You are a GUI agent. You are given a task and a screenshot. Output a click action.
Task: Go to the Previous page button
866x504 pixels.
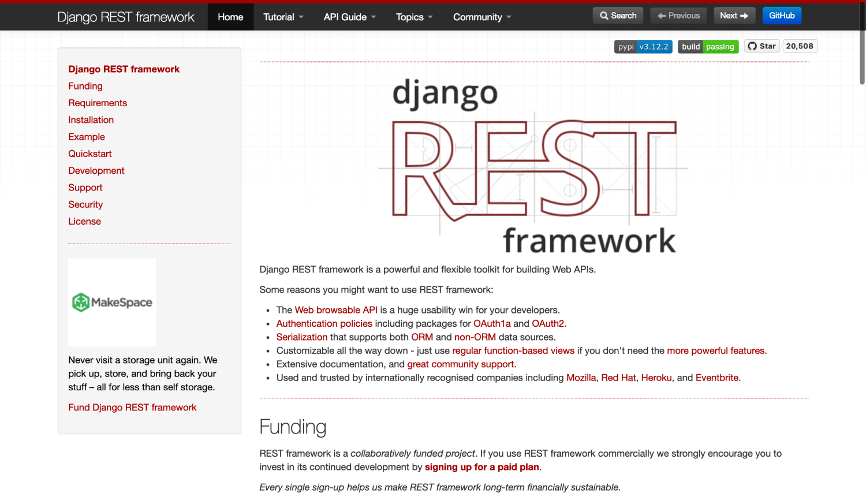pos(679,16)
